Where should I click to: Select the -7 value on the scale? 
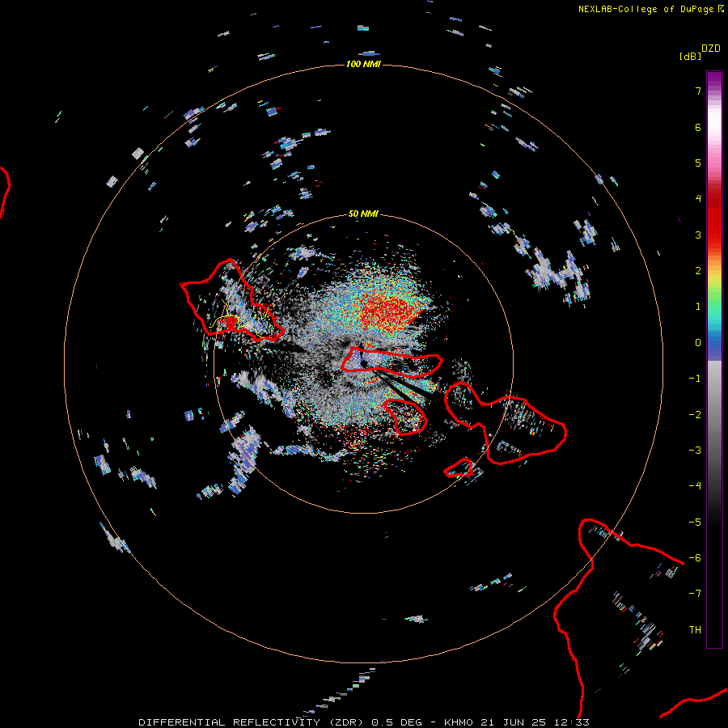pos(695,594)
